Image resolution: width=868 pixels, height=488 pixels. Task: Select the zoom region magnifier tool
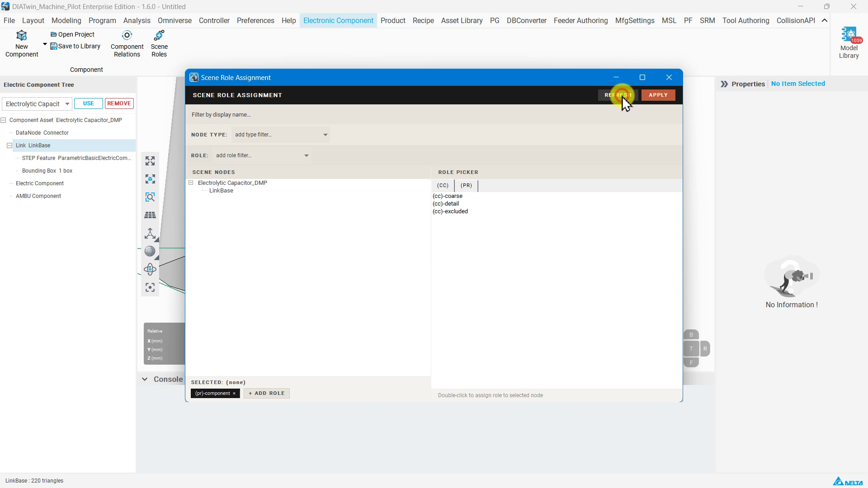[x=150, y=197]
